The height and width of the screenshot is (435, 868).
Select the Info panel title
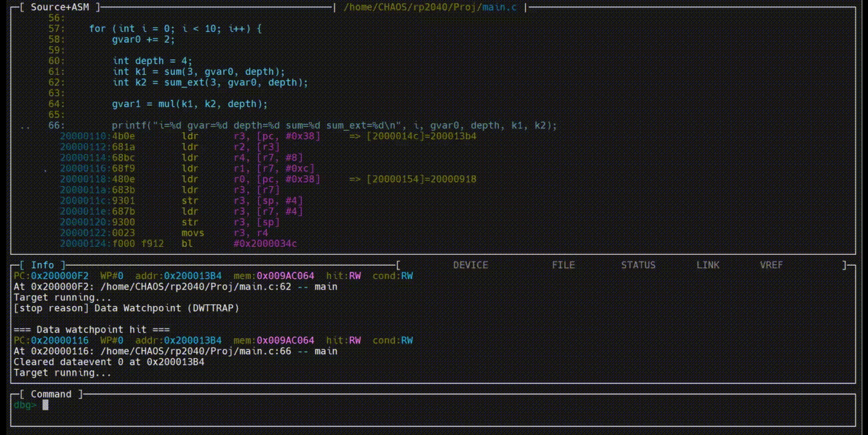pyautogui.click(x=43, y=265)
